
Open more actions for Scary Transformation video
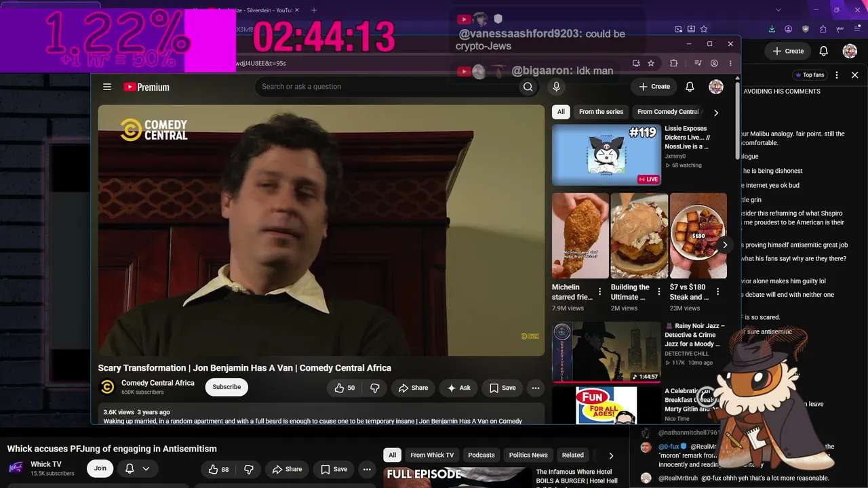[x=536, y=388]
